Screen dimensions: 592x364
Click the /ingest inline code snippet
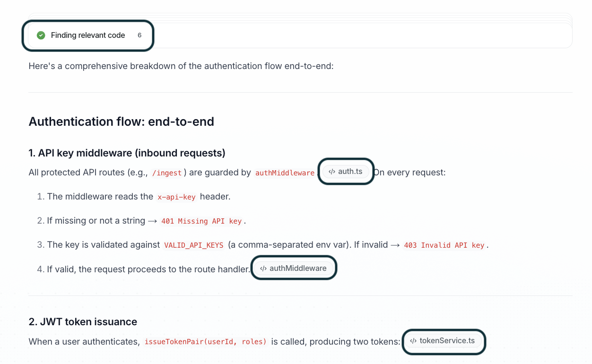[167, 173]
